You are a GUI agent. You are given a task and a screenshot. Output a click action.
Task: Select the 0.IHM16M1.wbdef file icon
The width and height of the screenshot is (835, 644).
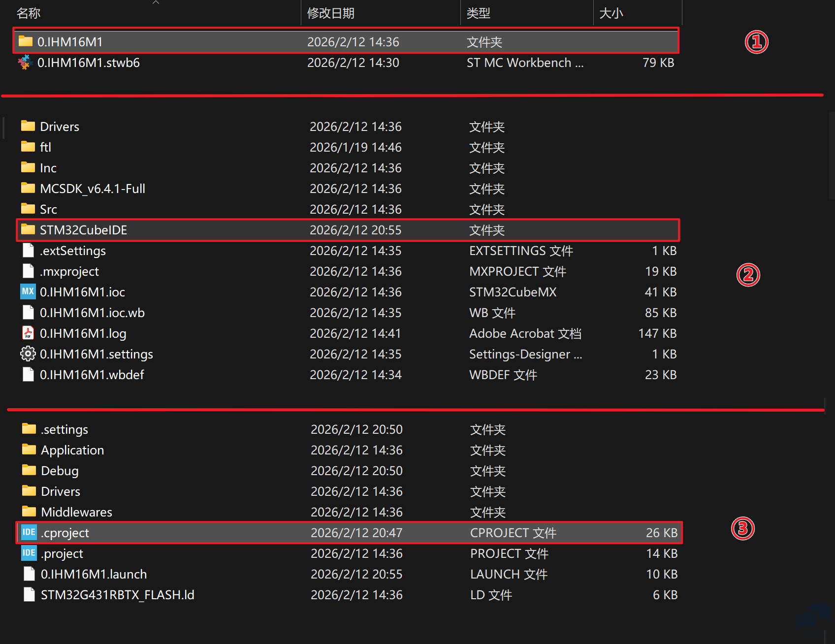click(x=28, y=375)
